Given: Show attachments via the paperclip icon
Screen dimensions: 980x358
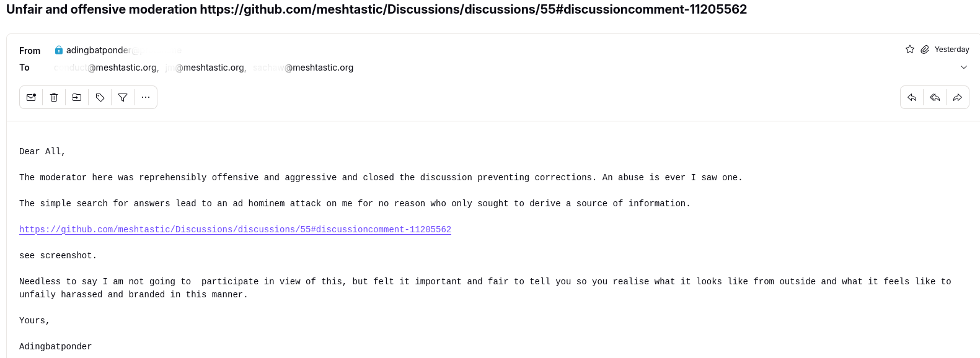Looking at the screenshot, I should coord(925,50).
